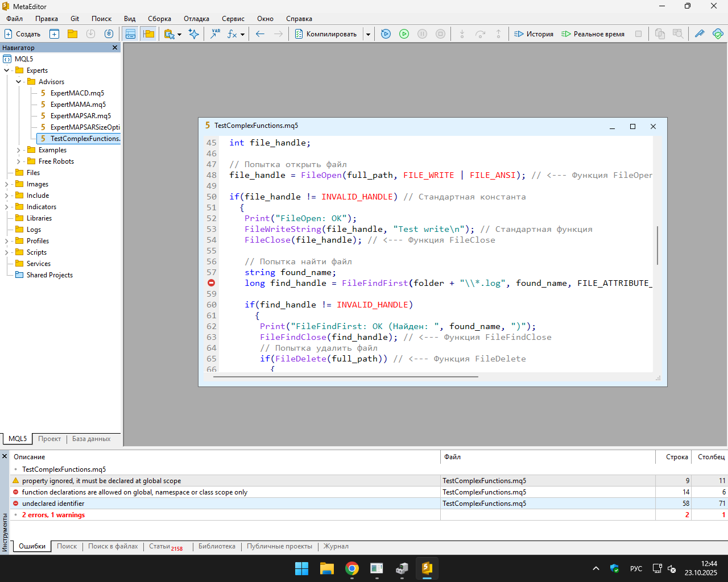
Task: Start debugging on history data icon
Action: (386, 34)
